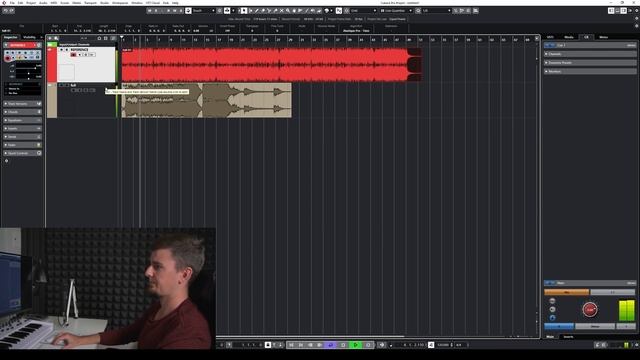The width and height of the screenshot is (640, 360).
Task: Open the Grid snap type dropdown
Action: point(363,11)
